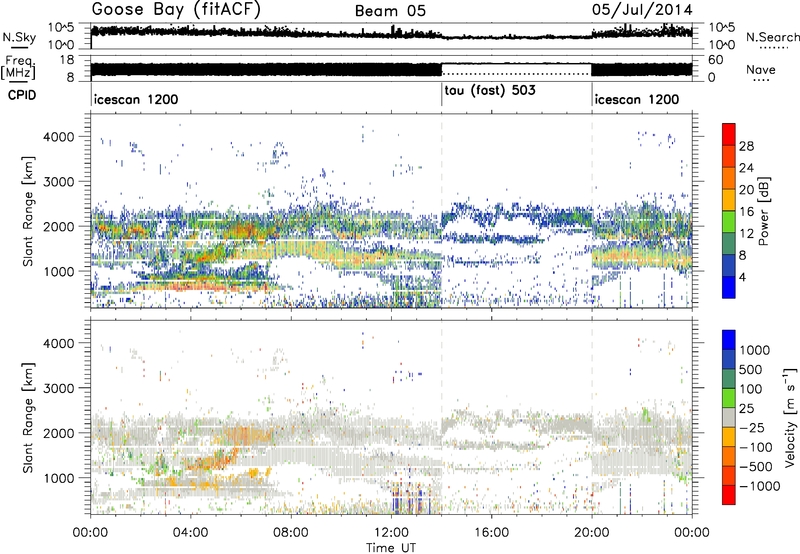Click the 10^5 tick left of the noise panel
Viewport: 800px width, 554px height.
point(61,28)
